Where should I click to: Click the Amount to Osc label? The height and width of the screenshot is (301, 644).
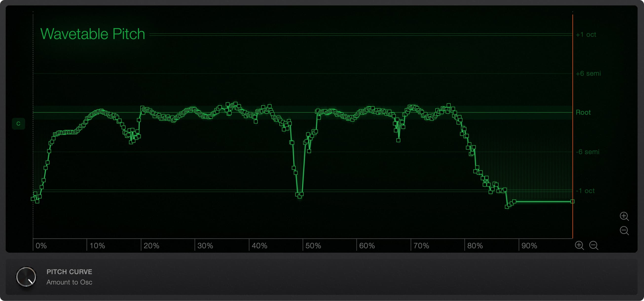(69, 282)
